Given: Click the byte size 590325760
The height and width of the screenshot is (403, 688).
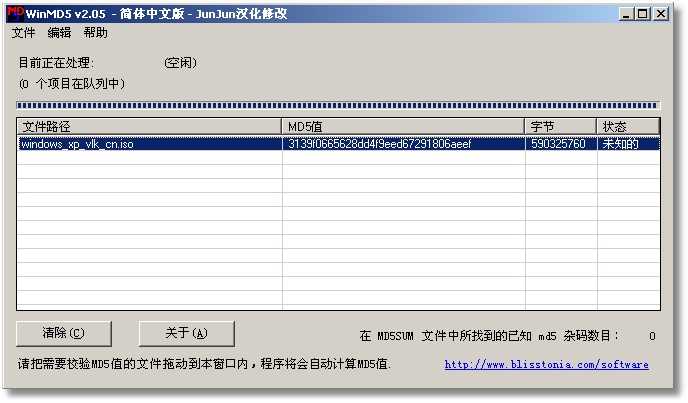Looking at the screenshot, I should coord(558,144).
